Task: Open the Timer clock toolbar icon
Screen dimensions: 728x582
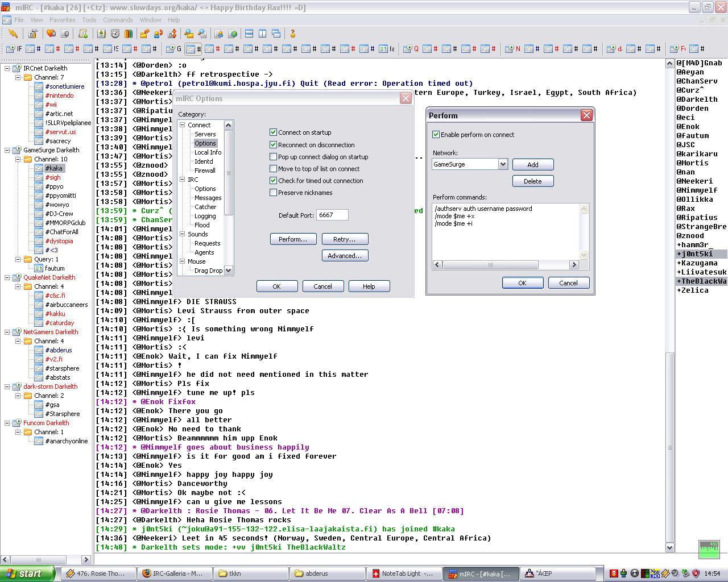Action: 115,34
